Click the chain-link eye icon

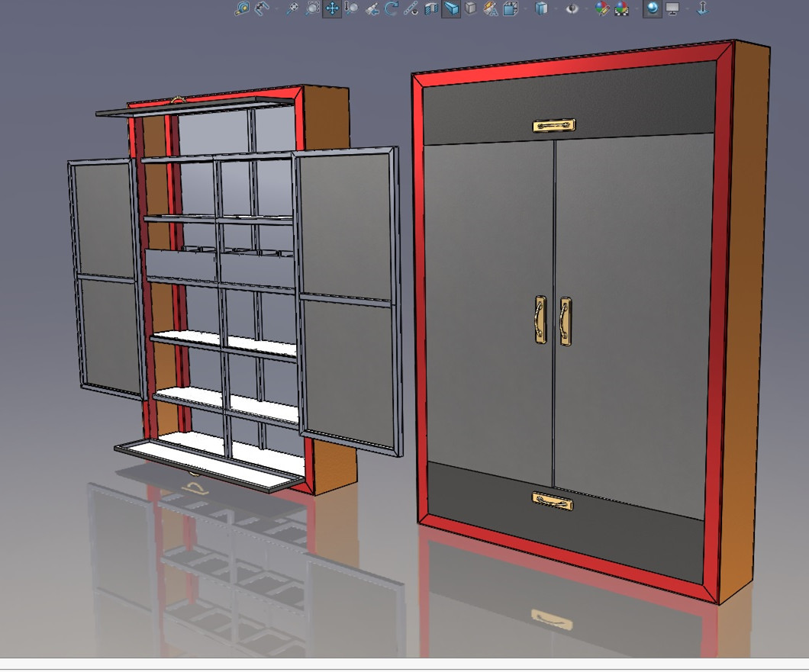point(411,8)
